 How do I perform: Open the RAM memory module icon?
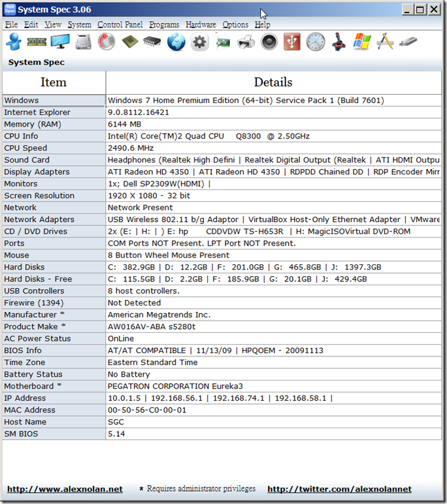[x=37, y=42]
